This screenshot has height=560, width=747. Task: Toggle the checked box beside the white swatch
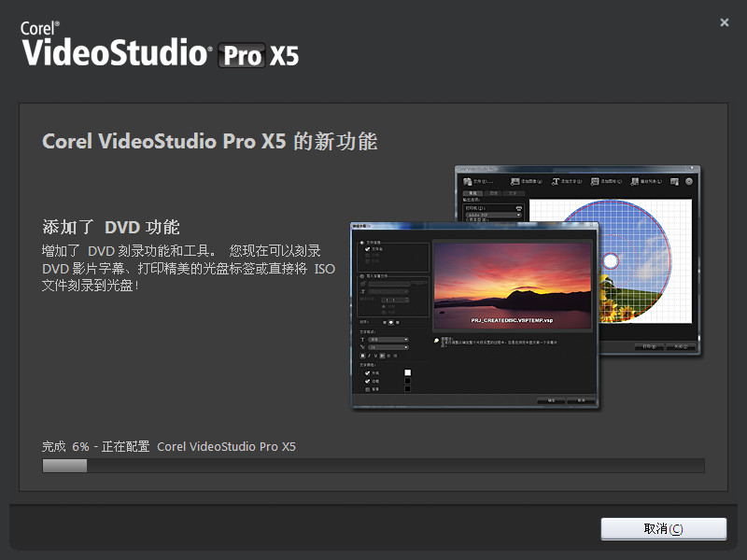pos(365,371)
